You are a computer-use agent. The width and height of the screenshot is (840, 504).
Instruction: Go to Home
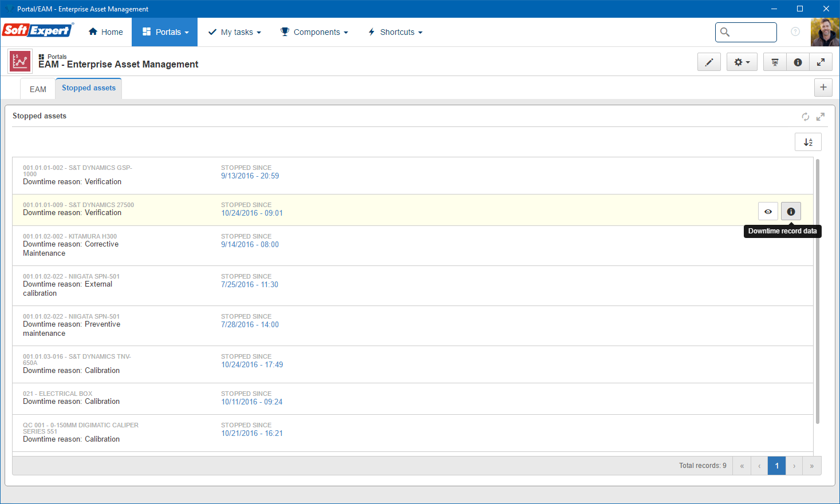click(106, 32)
